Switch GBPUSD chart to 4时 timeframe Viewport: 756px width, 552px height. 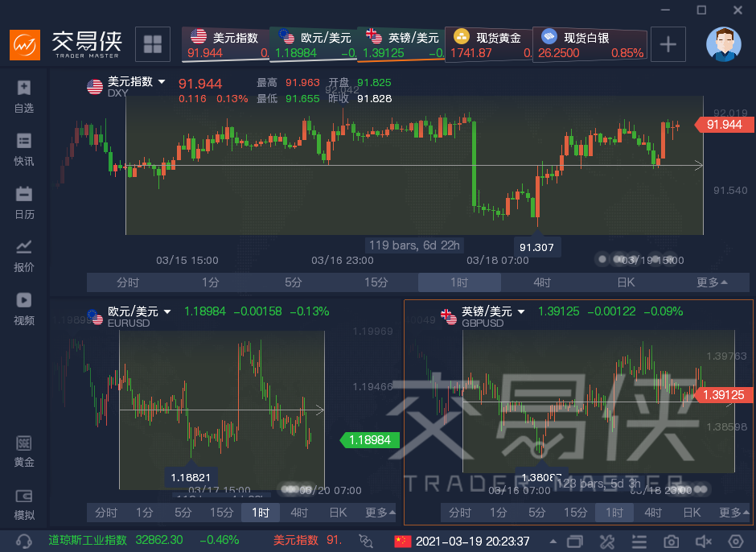point(653,513)
